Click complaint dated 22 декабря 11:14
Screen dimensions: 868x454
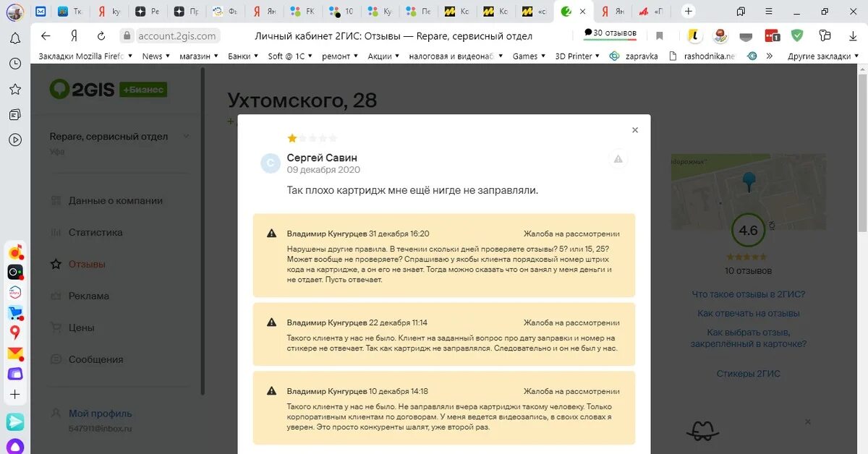click(x=443, y=334)
